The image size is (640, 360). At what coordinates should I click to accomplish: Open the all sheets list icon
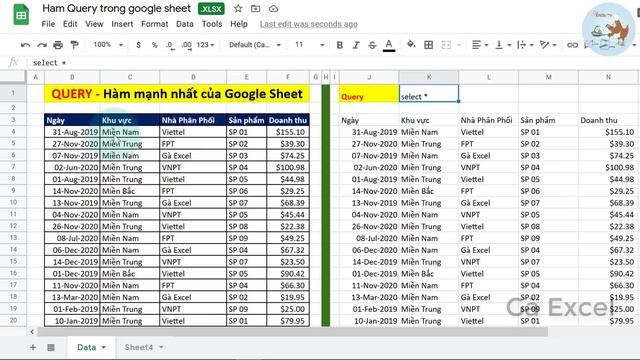coord(51,347)
